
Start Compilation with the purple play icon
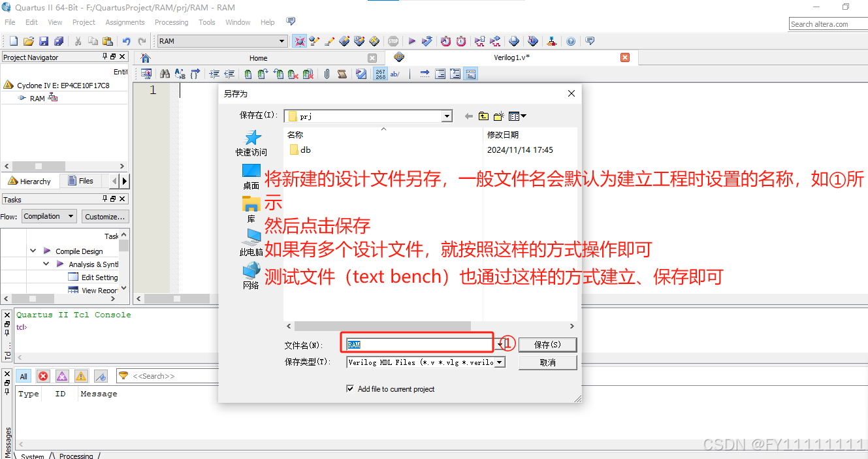[x=411, y=41]
